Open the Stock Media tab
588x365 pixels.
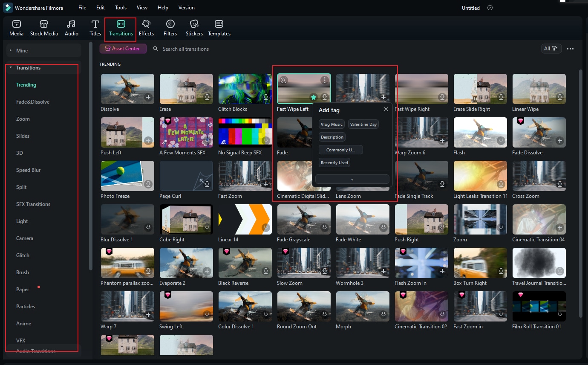click(x=44, y=28)
